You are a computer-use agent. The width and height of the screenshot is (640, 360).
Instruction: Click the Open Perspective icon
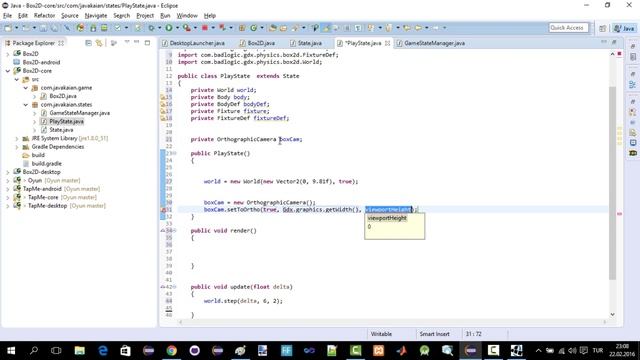(602, 28)
